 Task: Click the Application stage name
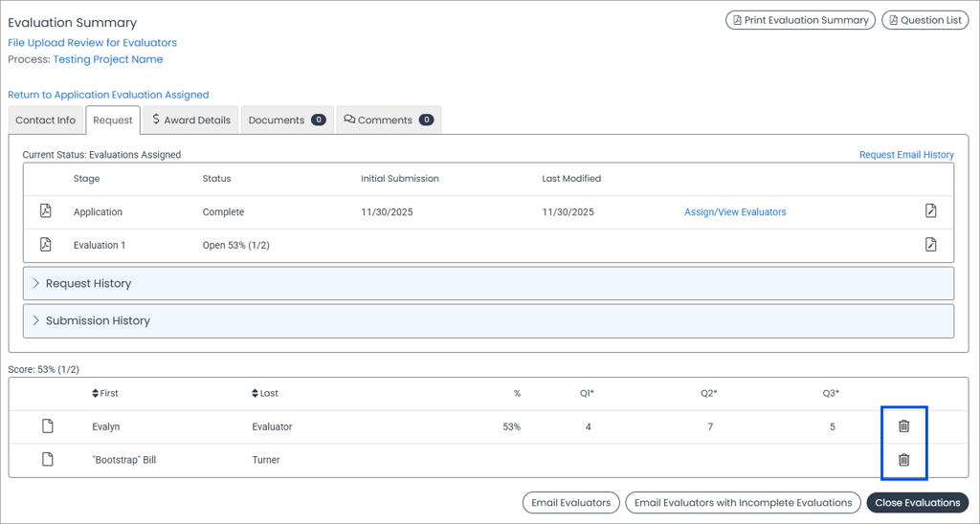[99, 212]
